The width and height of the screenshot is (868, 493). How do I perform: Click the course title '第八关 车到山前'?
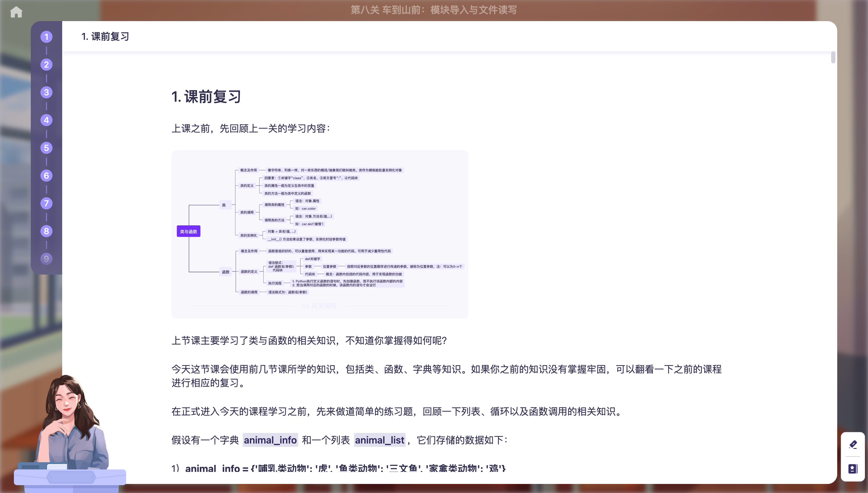coord(433,10)
